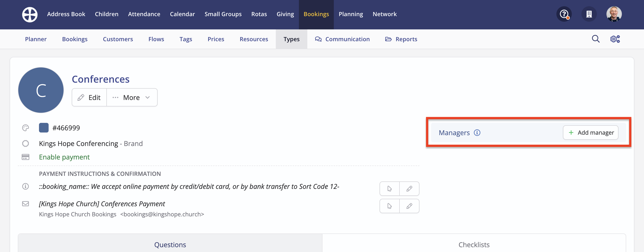The width and height of the screenshot is (644, 252).
Task: Open Attendance module
Action: click(144, 14)
